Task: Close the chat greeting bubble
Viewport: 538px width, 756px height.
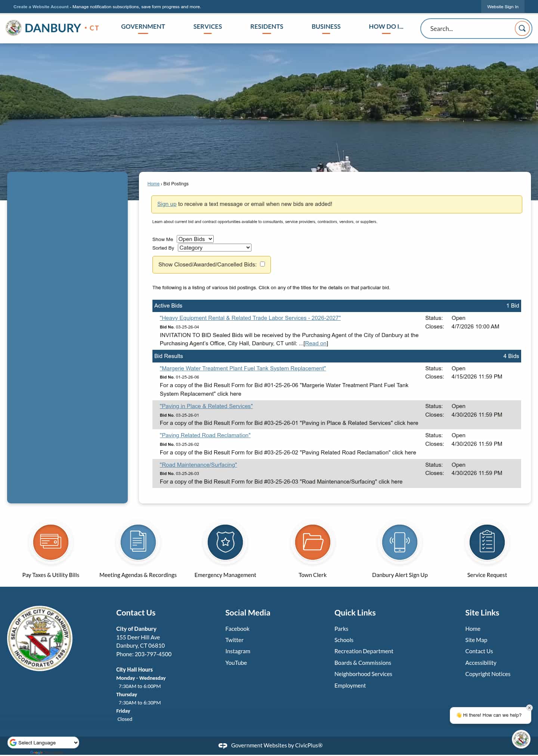Action: pyautogui.click(x=529, y=708)
